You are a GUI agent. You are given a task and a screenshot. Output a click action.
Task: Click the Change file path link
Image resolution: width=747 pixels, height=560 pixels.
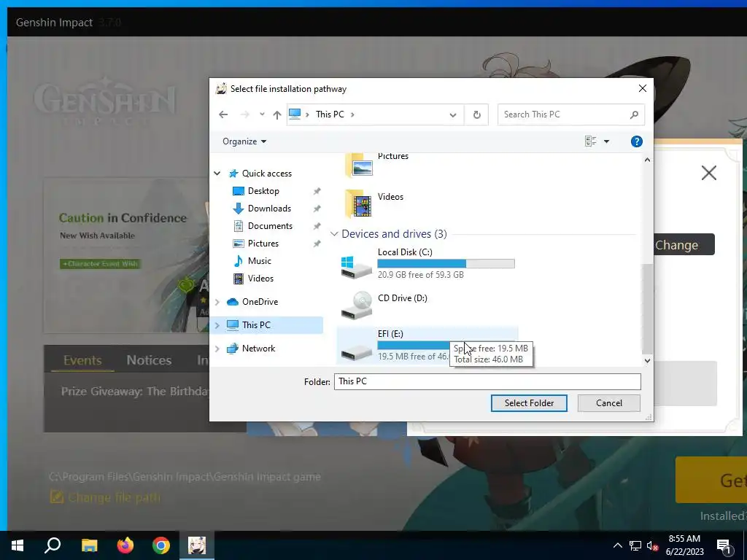coord(105,497)
